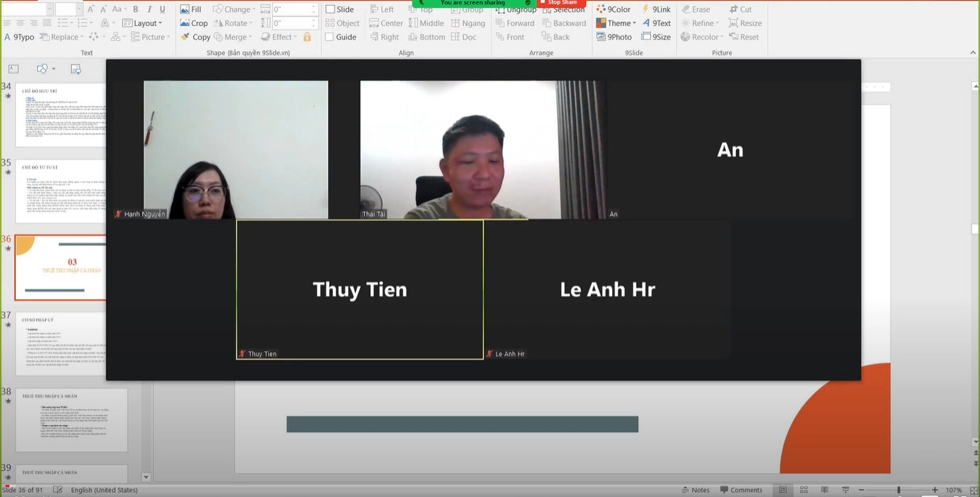980x497 pixels.
Task: Open the Notes pane
Action: point(695,490)
